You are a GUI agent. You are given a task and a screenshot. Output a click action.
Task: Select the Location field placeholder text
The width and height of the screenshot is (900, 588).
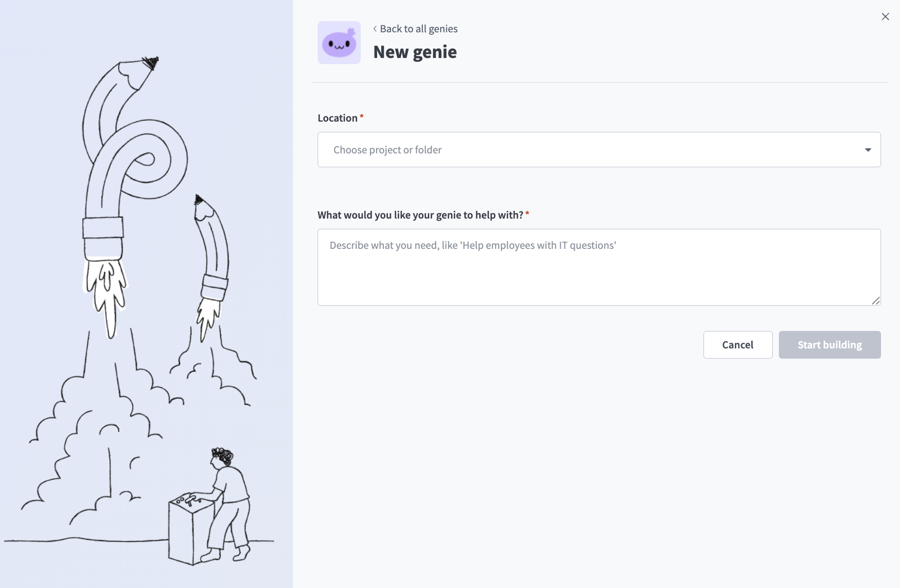387,149
